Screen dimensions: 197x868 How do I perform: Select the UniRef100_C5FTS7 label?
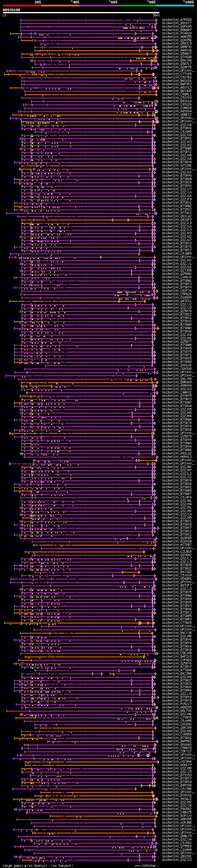(177, 751)
